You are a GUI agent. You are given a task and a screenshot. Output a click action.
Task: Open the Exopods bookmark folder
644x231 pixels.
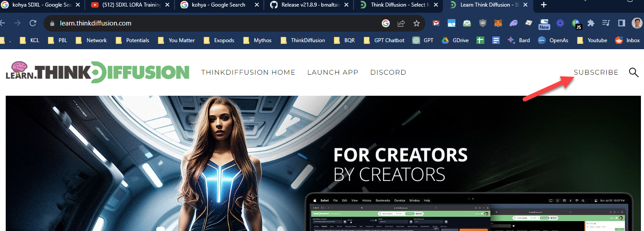point(218,40)
